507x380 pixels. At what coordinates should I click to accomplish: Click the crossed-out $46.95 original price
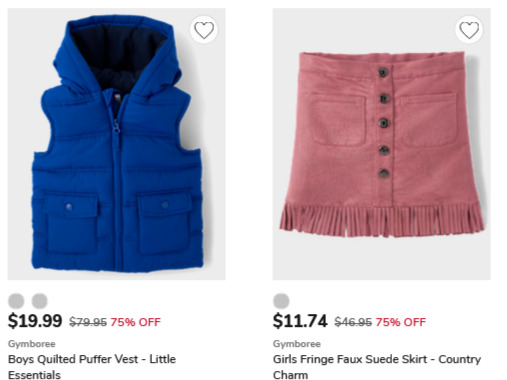tap(353, 322)
